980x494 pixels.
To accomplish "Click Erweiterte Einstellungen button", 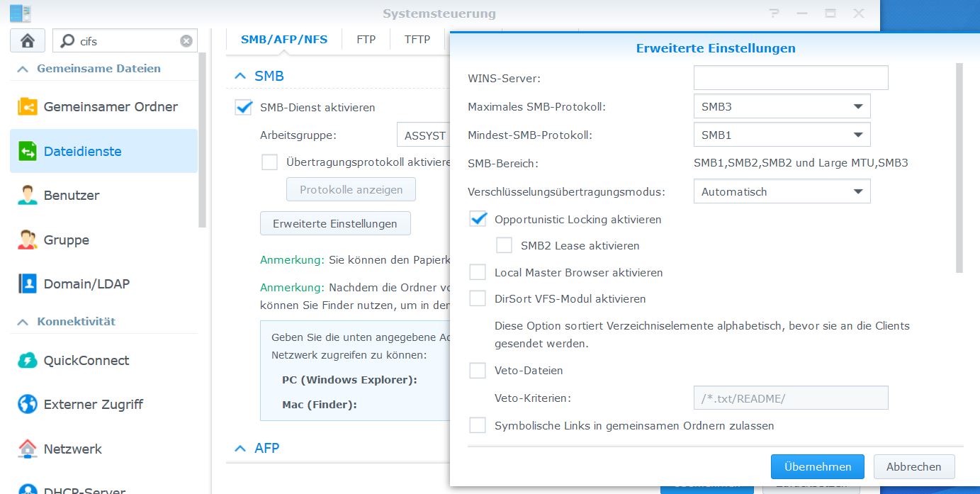I will point(335,223).
